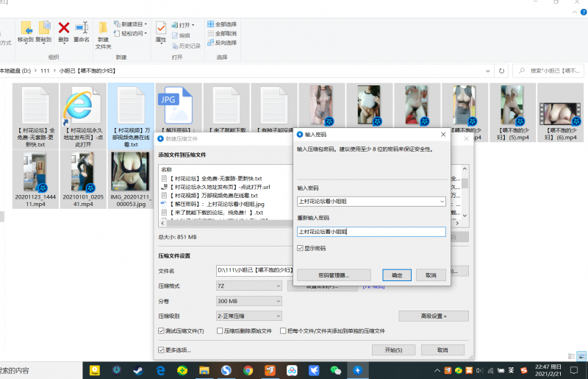Viewport: 588px width, 379px height.
Task: Click the 重命名 (Rename) ribbon icon
Action: click(x=81, y=29)
